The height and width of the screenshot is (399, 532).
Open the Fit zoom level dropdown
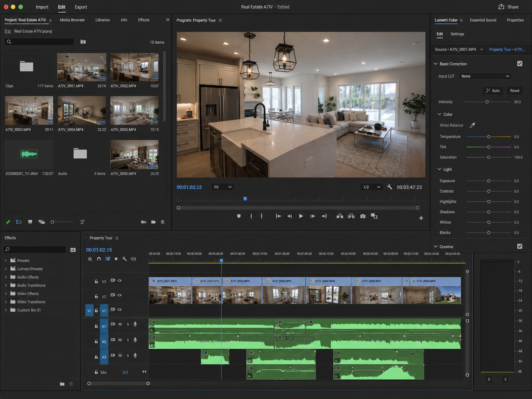point(223,187)
